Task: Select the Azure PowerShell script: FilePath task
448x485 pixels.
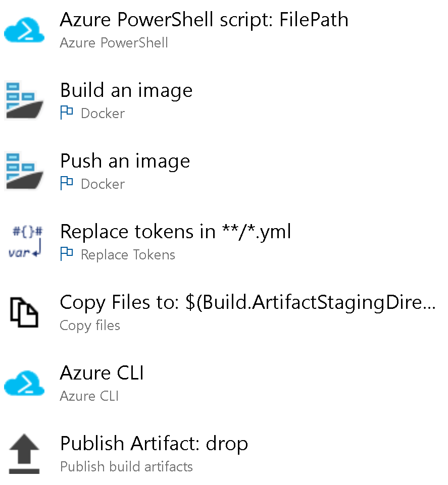Action: [204, 20]
